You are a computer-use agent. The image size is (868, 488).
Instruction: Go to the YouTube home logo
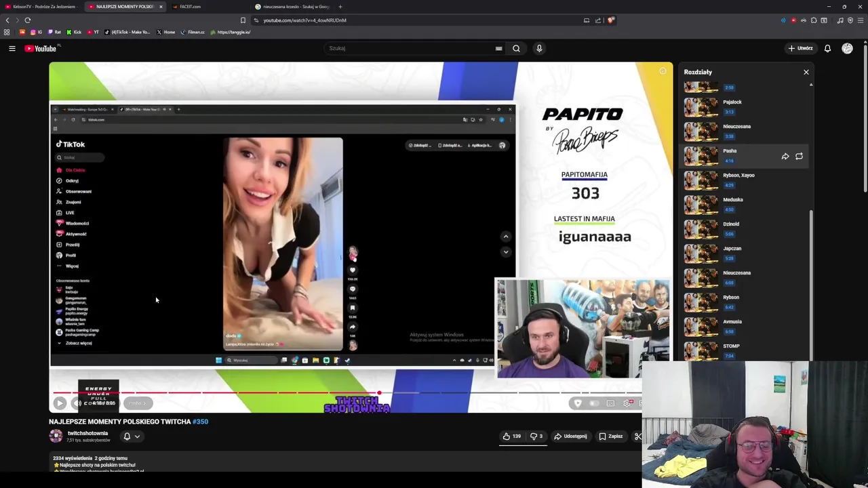pyautogui.click(x=41, y=48)
